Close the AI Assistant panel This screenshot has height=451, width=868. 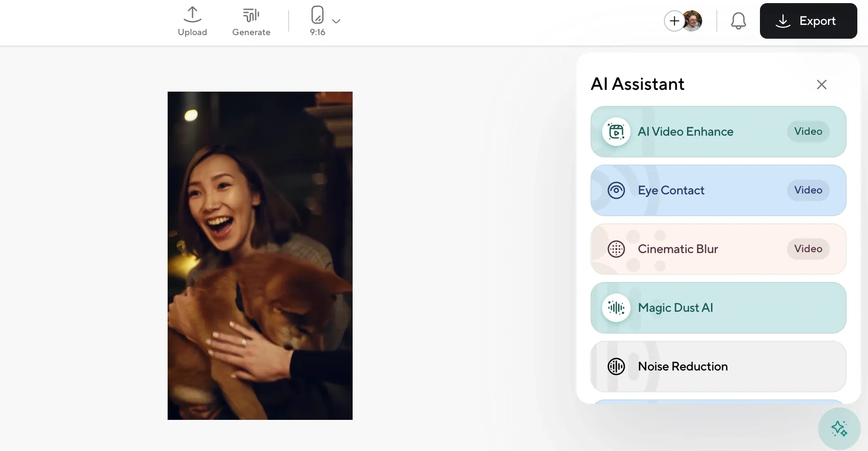pyautogui.click(x=821, y=85)
